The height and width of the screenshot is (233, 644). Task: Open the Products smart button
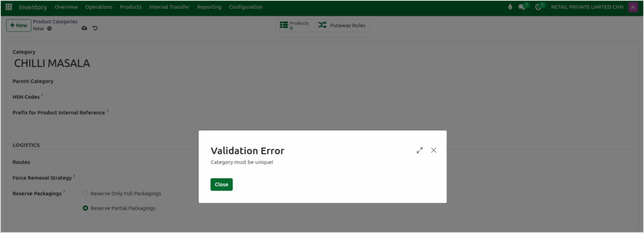coord(296,25)
